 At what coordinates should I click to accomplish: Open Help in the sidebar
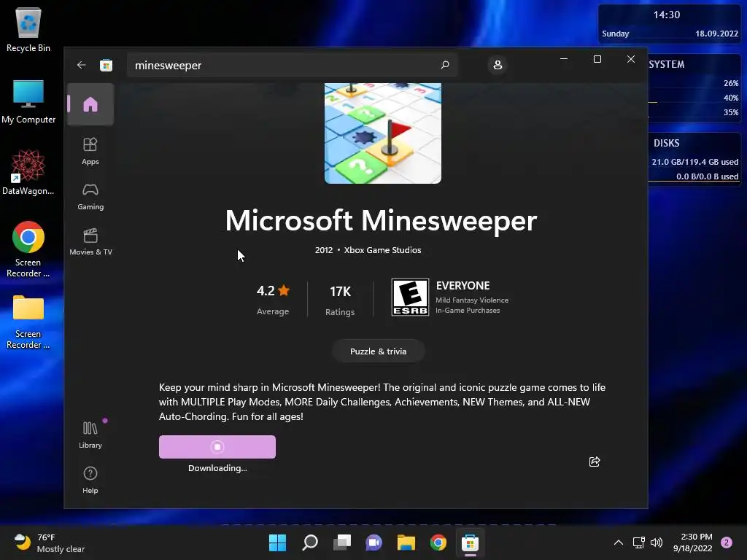pyautogui.click(x=90, y=480)
